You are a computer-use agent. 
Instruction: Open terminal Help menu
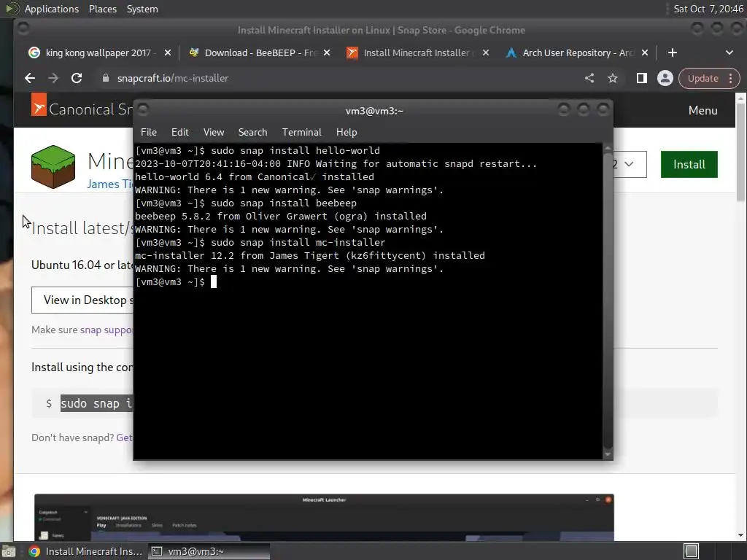tap(347, 133)
